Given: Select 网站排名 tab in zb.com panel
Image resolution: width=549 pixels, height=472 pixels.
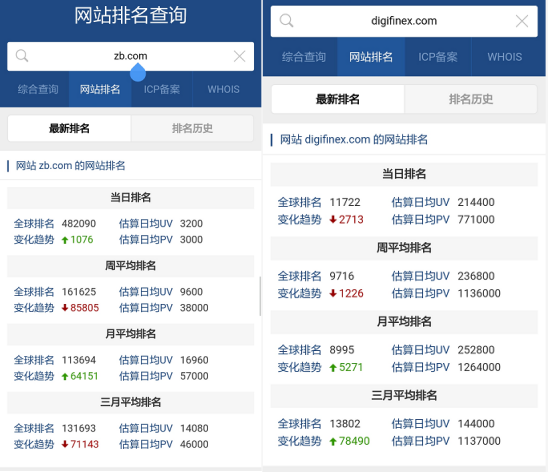Looking at the screenshot, I should [100, 89].
